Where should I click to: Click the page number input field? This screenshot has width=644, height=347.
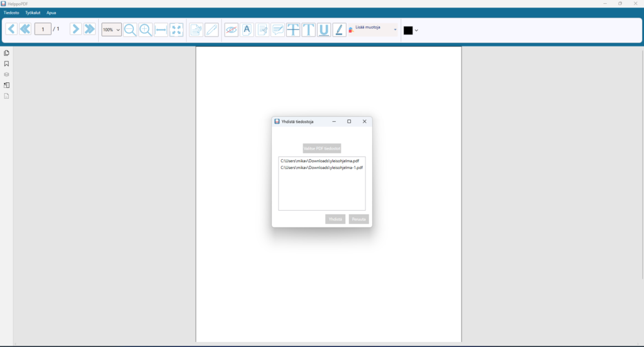pos(43,29)
